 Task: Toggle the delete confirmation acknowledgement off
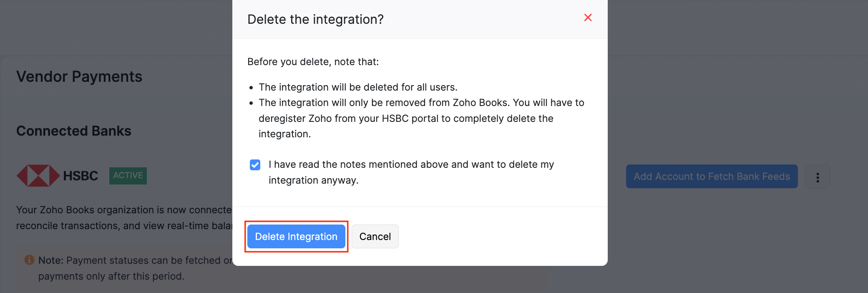point(255,165)
